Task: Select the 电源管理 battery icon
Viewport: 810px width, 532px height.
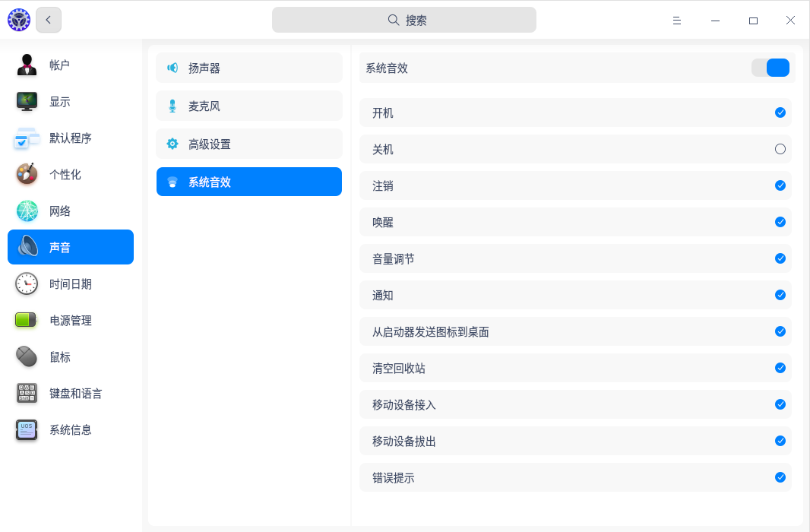Action: tap(27, 321)
